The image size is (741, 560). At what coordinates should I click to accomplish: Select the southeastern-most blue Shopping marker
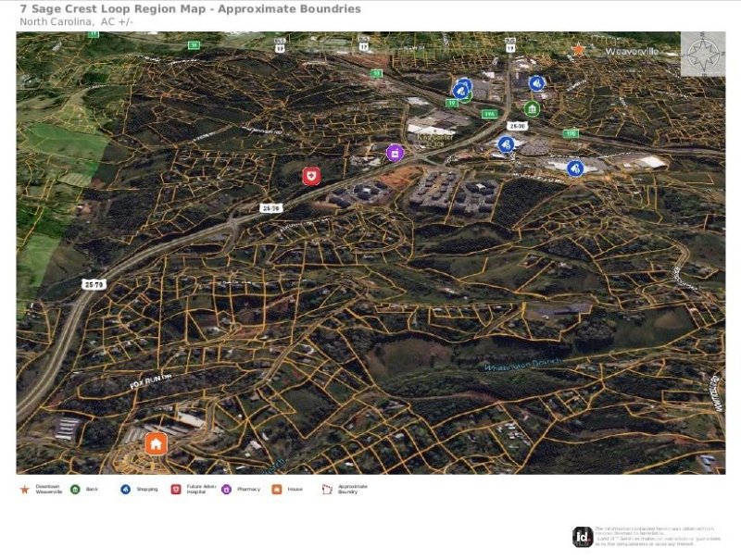tap(575, 168)
